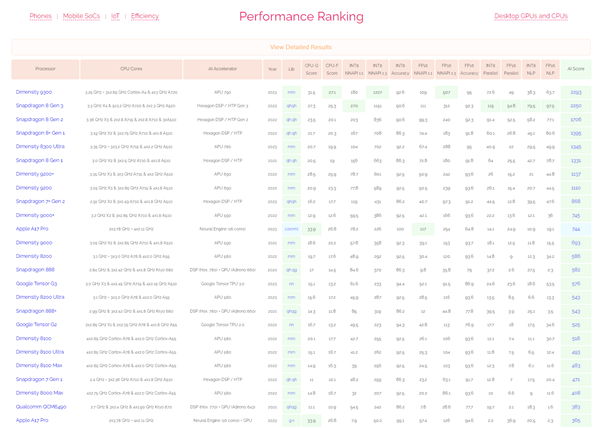Screen dimensions: 600x428
Task: Open the Google Tensor G3 entry
Action: point(36,283)
